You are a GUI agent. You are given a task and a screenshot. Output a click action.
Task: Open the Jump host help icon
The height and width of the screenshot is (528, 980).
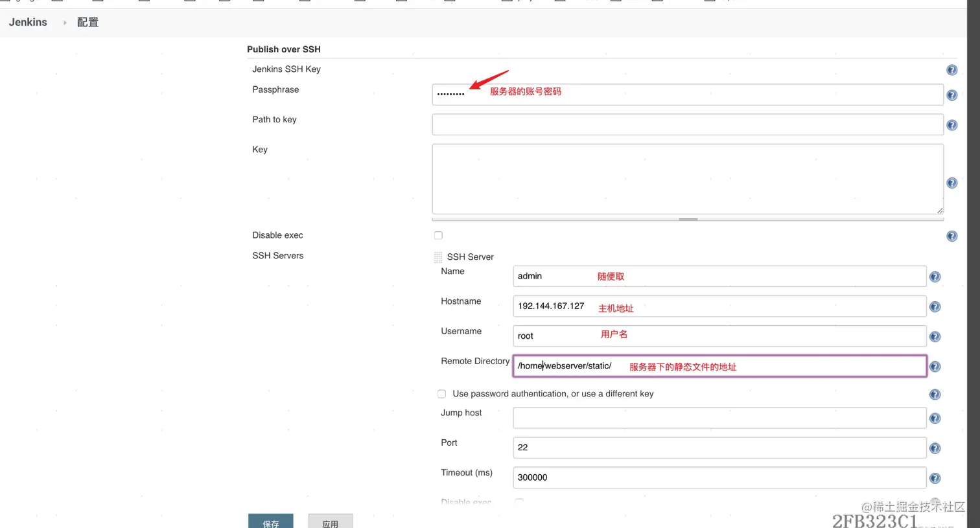(x=935, y=418)
